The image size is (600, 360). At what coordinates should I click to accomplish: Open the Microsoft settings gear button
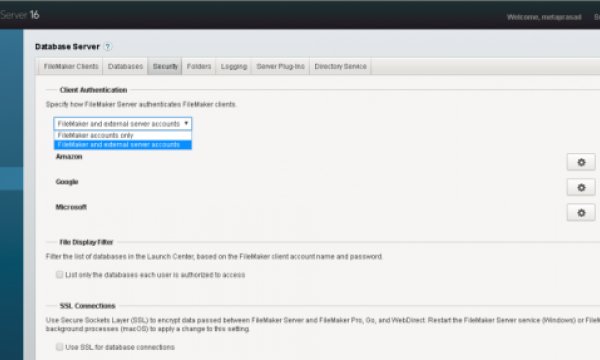(581, 213)
